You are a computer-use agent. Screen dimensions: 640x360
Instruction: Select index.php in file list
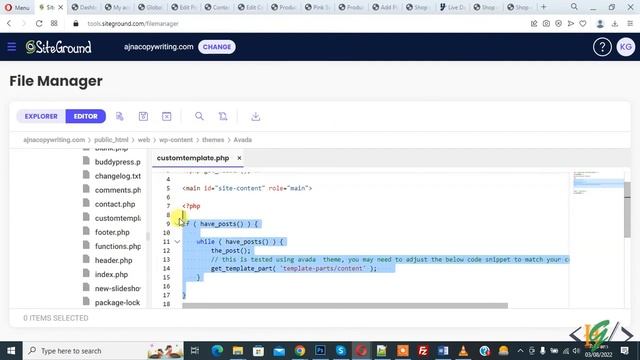[106, 274]
